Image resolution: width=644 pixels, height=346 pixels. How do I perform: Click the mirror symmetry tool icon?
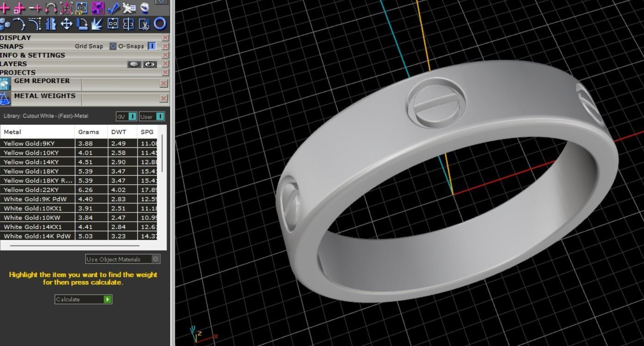pos(51,24)
